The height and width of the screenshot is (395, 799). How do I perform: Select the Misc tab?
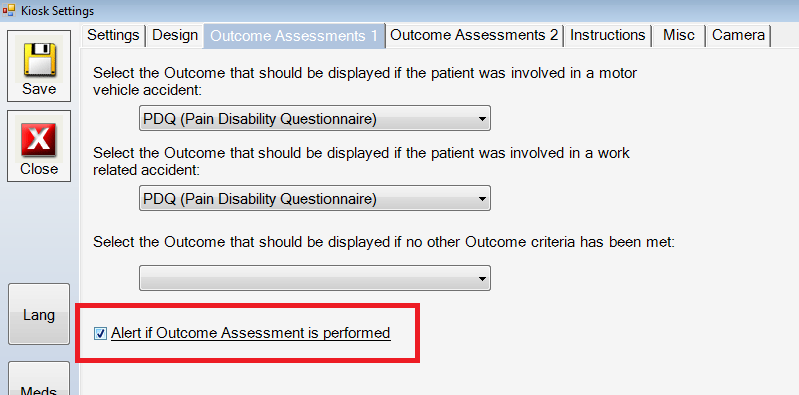point(679,35)
